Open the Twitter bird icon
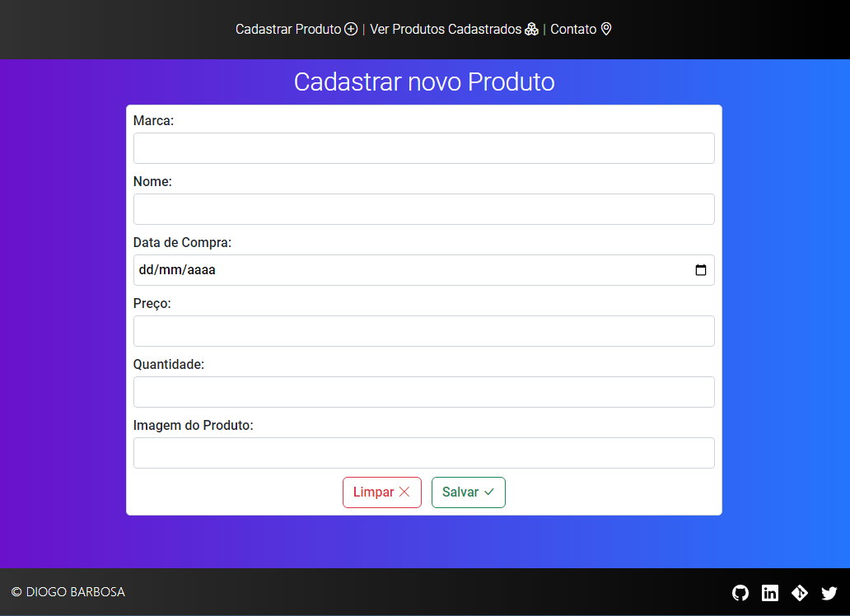The image size is (850, 616). (x=829, y=592)
